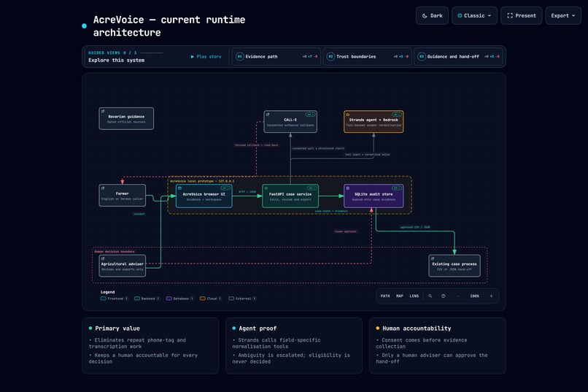Toggle Database category in legend
The height and width of the screenshot is (392, 588).
click(x=180, y=299)
